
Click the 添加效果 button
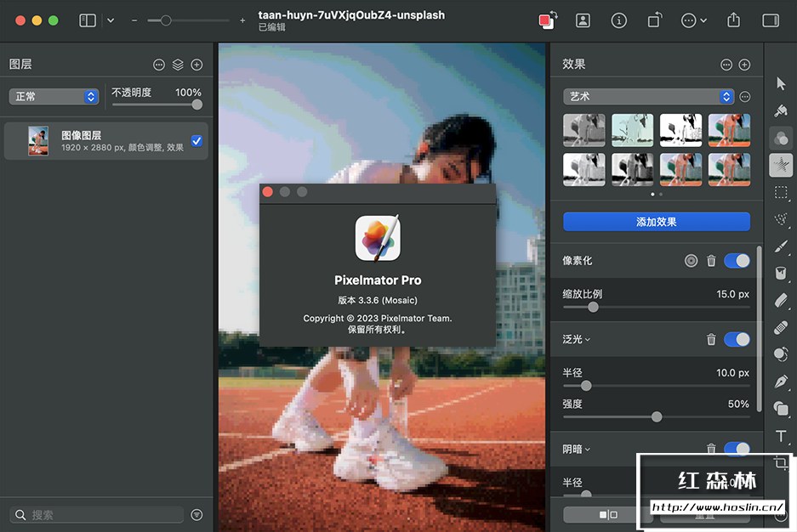pos(656,222)
